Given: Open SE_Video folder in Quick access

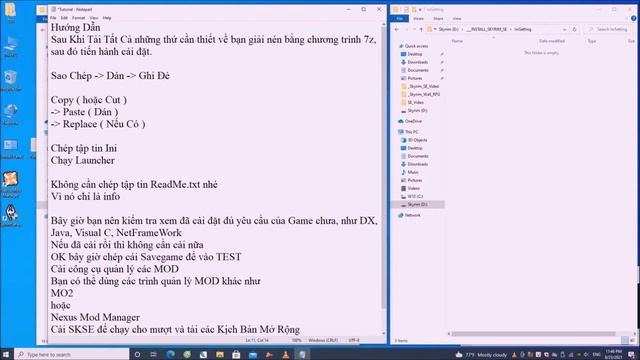Looking at the screenshot, I should (x=413, y=102).
